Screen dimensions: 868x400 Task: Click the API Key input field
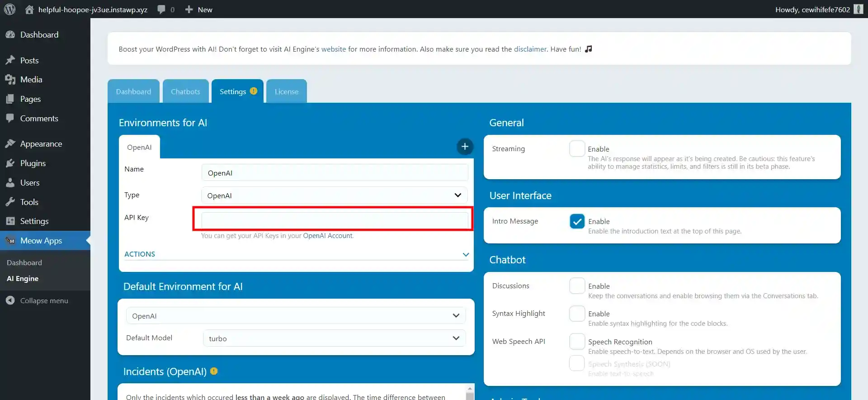(335, 220)
